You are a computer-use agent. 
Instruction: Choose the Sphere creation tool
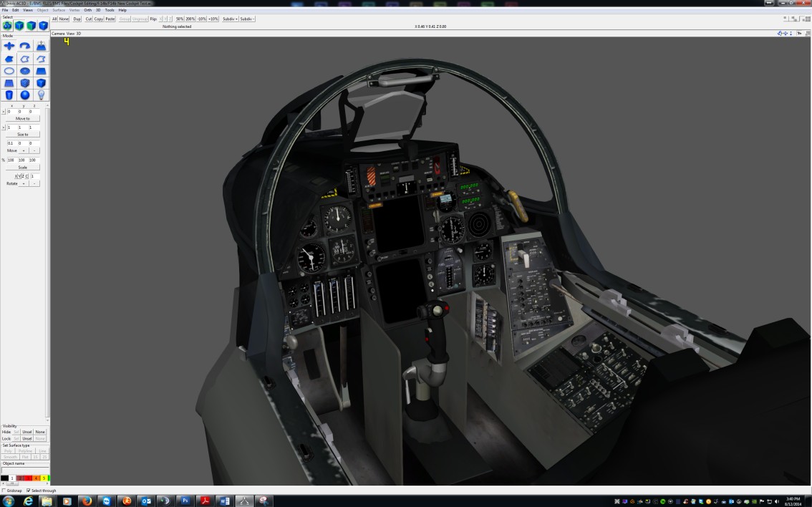pyautogui.click(x=25, y=95)
